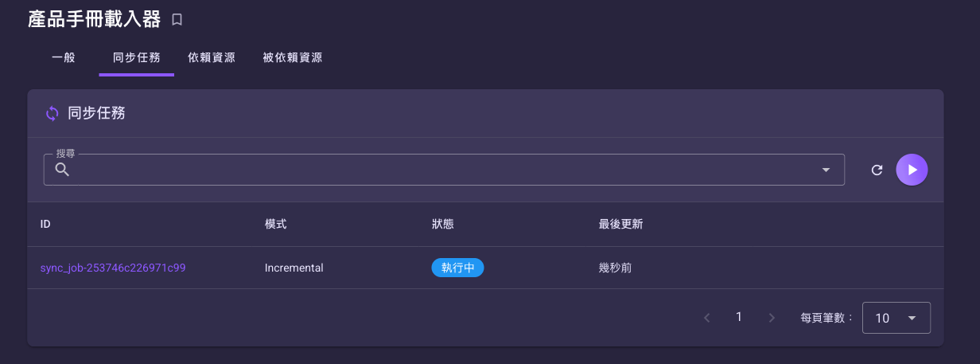The image size is (980, 364).
Task: Switch to the 一般 tab
Action: (64, 57)
